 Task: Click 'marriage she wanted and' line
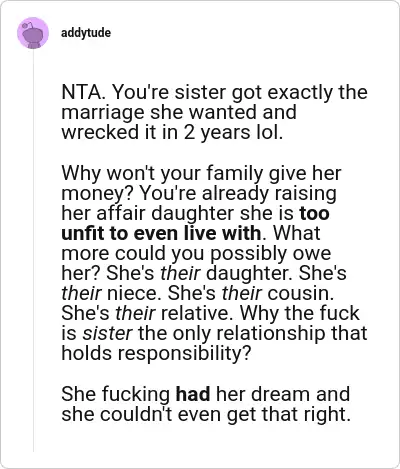click(179, 112)
